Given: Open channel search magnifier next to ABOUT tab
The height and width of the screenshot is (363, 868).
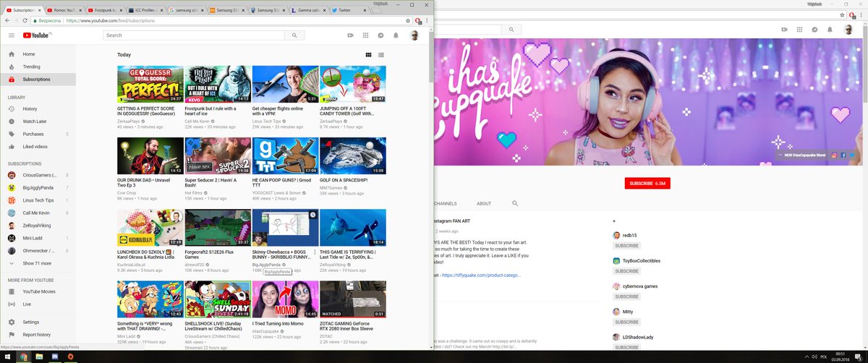Looking at the screenshot, I should (515, 204).
